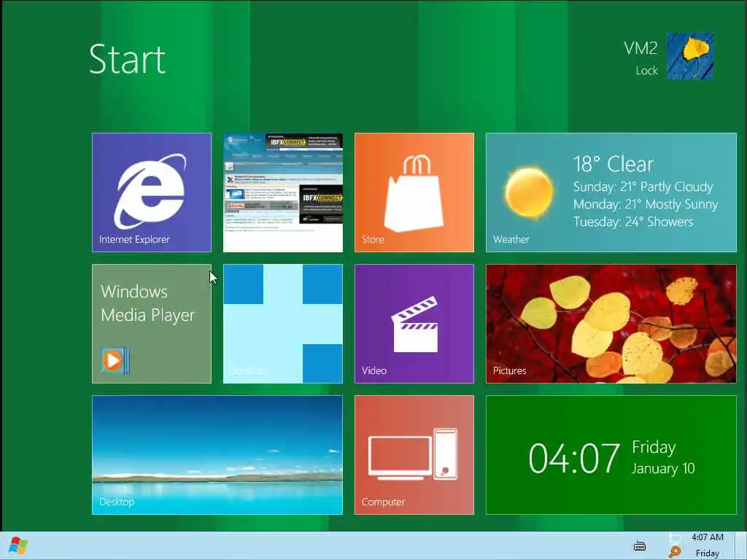
Task: Click the Show desktop strip at taskbar end
Action: [740, 545]
